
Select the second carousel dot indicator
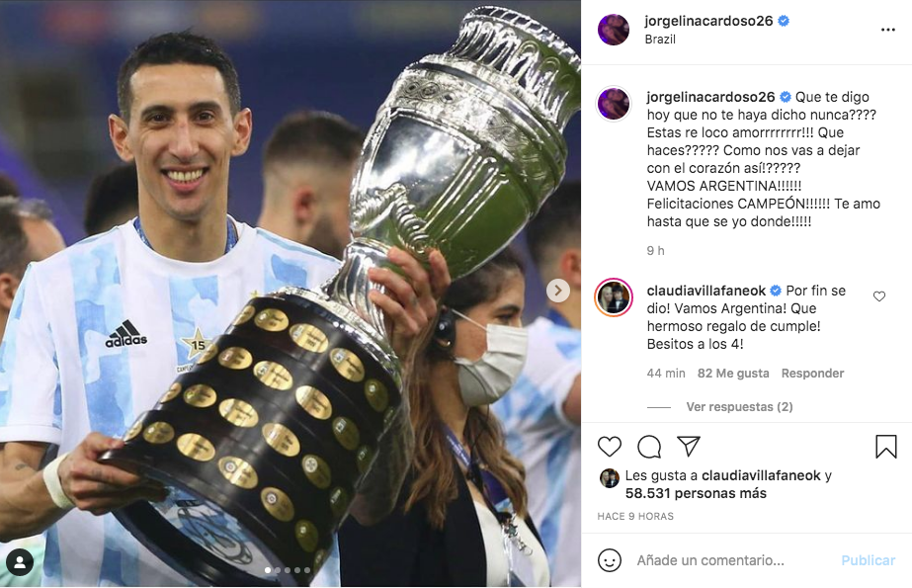pos(278,570)
